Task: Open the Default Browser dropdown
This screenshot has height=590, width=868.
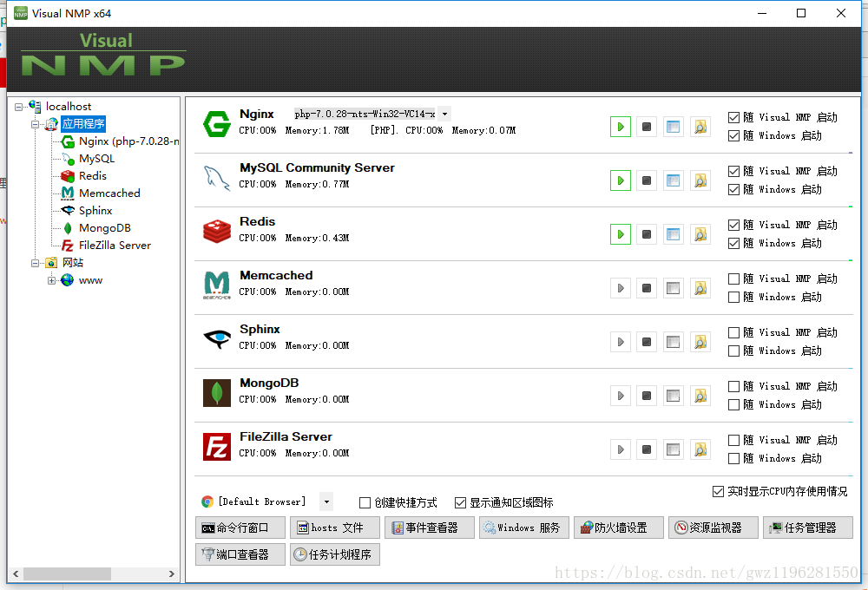Action: pyautogui.click(x=326, y=502)
